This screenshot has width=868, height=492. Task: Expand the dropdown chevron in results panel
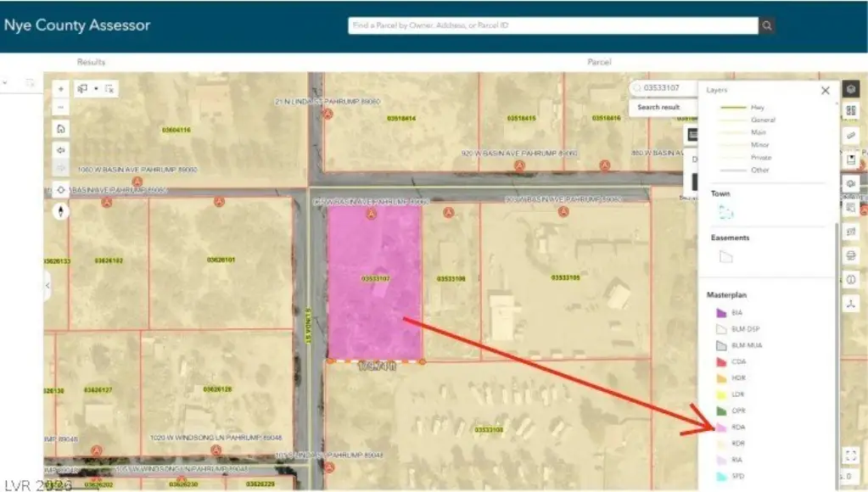(x=5, y=83)
